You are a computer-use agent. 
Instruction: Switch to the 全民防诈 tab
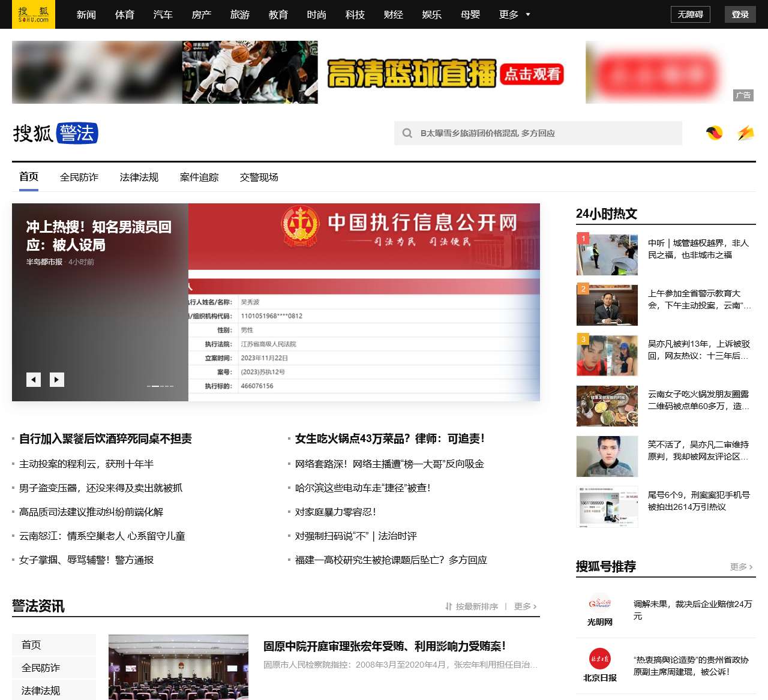point(79,177)
